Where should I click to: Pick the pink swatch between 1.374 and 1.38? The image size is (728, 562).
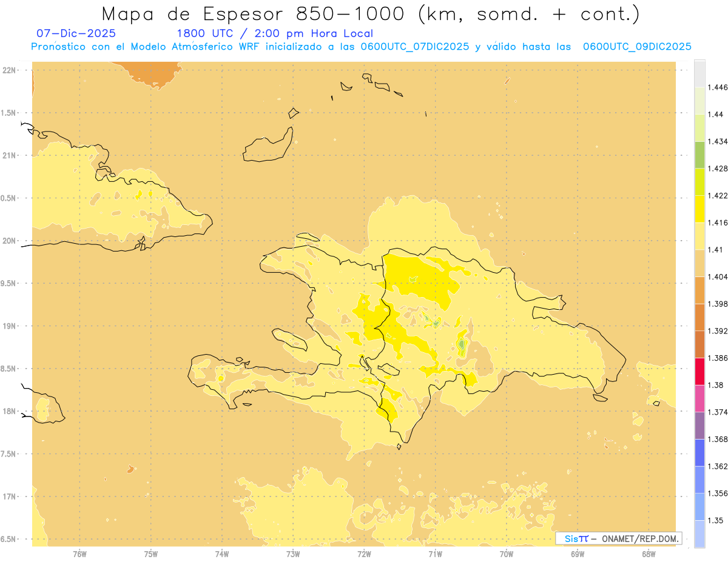[x=699, y=398]
